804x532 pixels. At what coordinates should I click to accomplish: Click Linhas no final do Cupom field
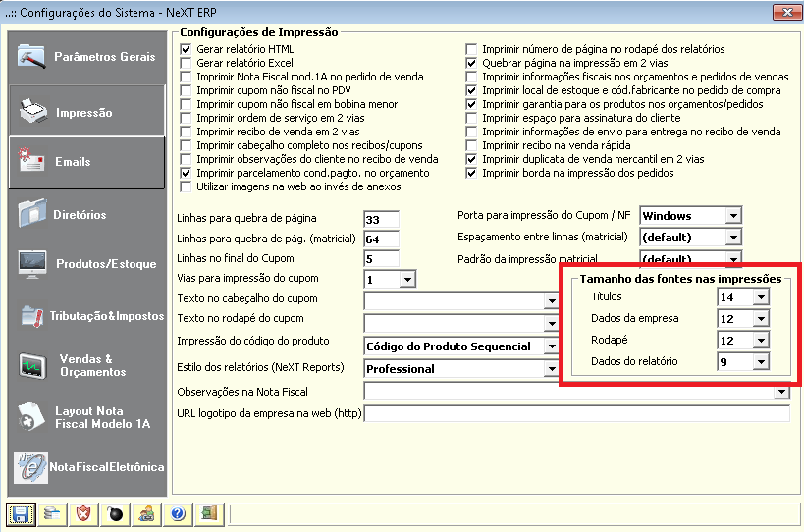381,259
